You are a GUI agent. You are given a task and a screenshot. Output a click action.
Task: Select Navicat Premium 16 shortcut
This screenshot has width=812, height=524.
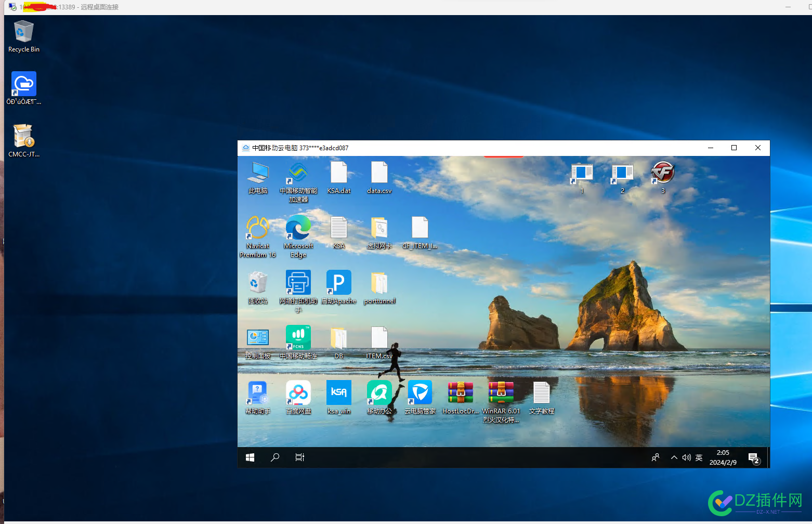258,228
